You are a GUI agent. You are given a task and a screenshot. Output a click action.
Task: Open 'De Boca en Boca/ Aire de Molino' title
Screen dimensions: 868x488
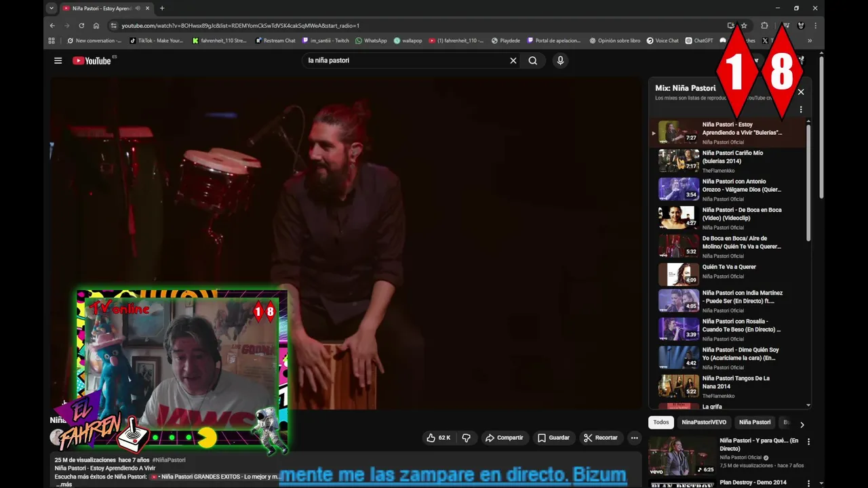[x=741, y=243]
